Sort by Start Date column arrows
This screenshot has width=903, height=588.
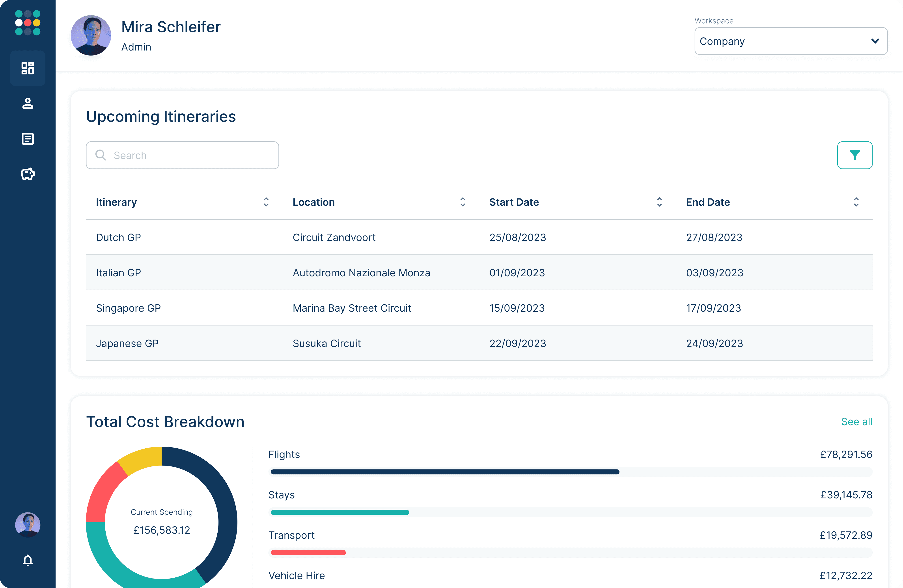pos(659,202)
